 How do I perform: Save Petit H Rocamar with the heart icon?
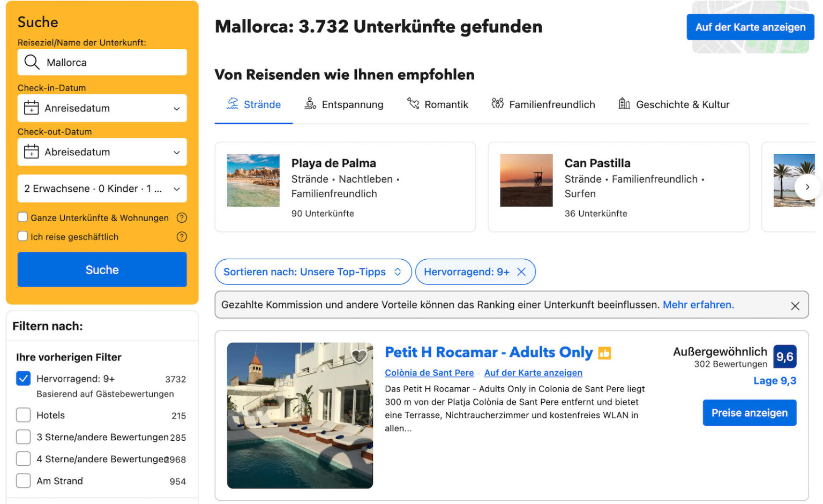359,356
